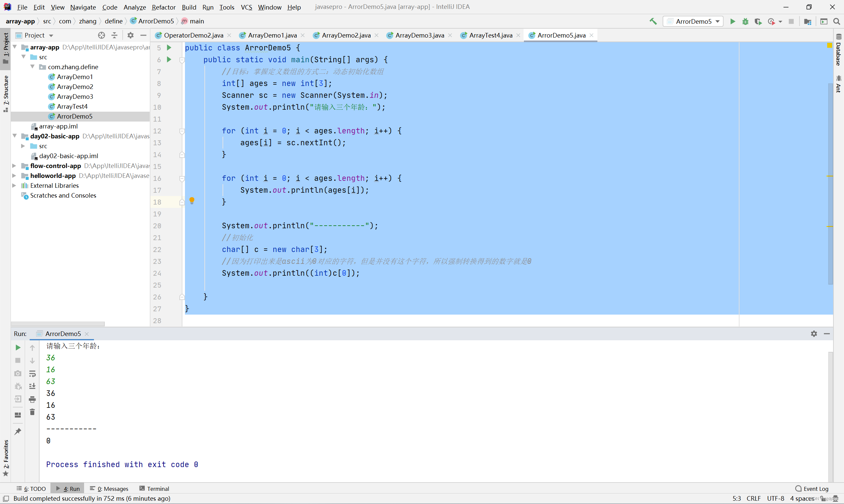
Task: Click the yellow inspection warning indicator
Action: [x=829, y=45]
